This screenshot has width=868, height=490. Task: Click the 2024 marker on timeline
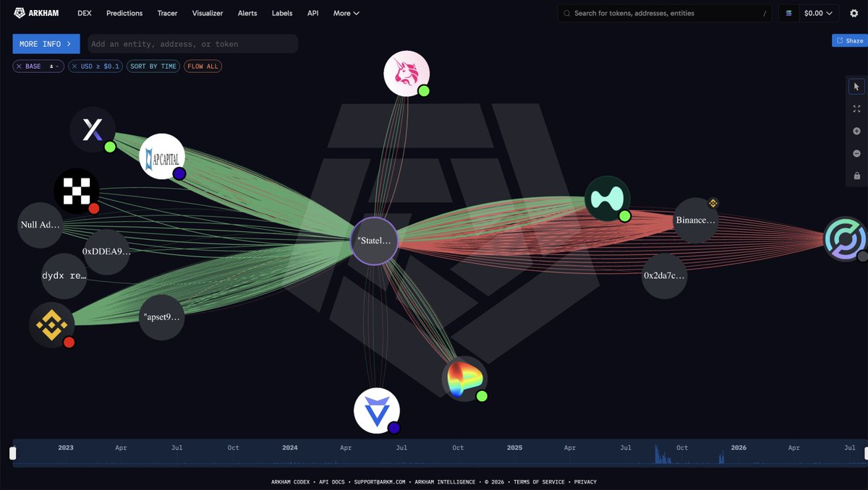click(290, 448)
